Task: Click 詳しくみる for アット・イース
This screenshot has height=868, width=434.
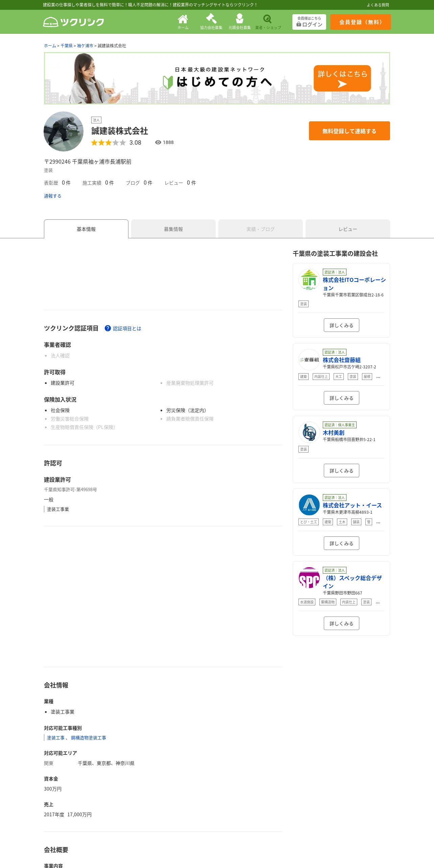Action: [341, 543]
